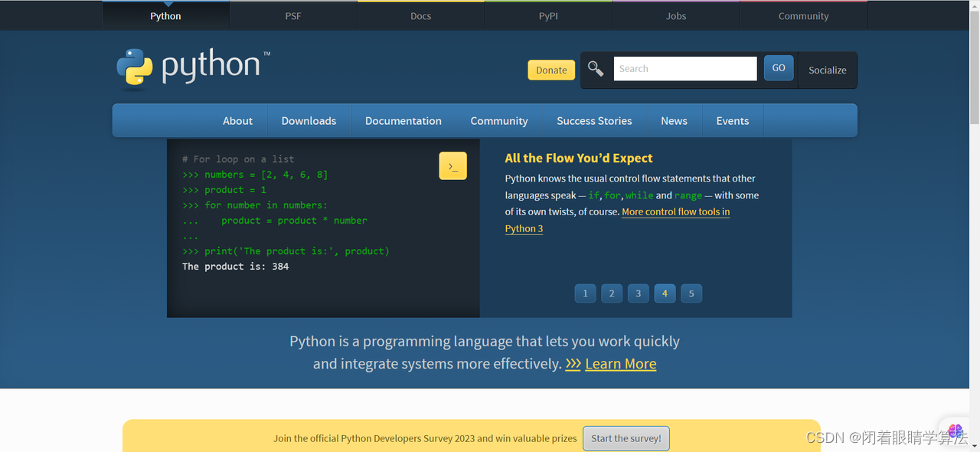Viewport: 980px width, 452px height.
Task: Click the code line 'numbers = [2, 4, 6, 8]'
Action: pyautogui.click(x=266, y=175)
